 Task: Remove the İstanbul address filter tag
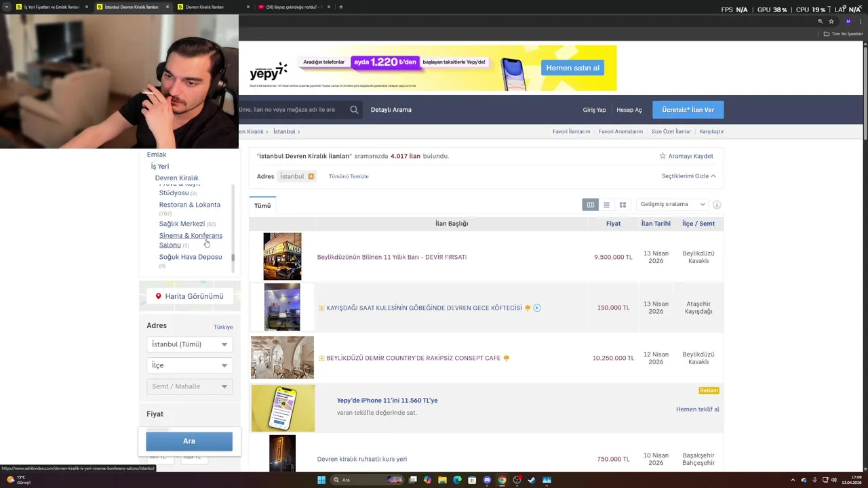pyautogui.click(x=311, y=176)
